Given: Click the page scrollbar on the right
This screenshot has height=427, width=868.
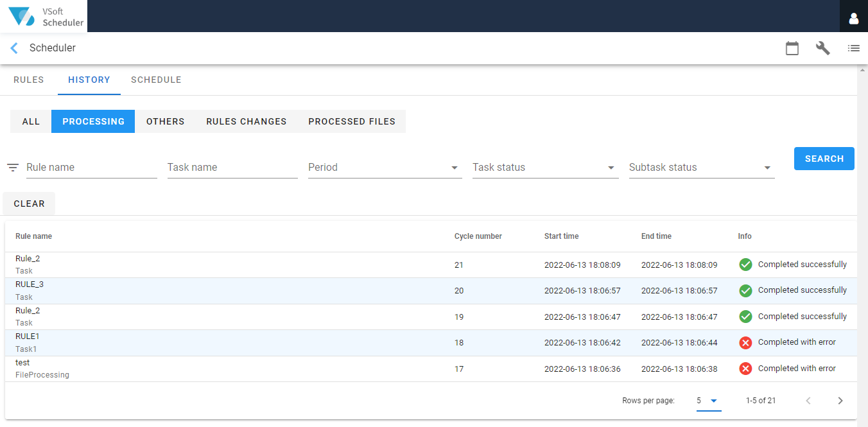Looking at the screenshot, I should (862, 245).
